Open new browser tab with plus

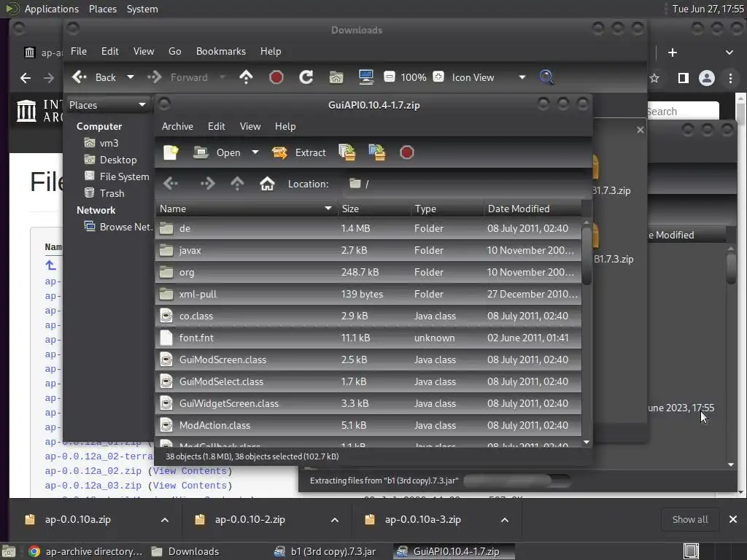point(672,52)
